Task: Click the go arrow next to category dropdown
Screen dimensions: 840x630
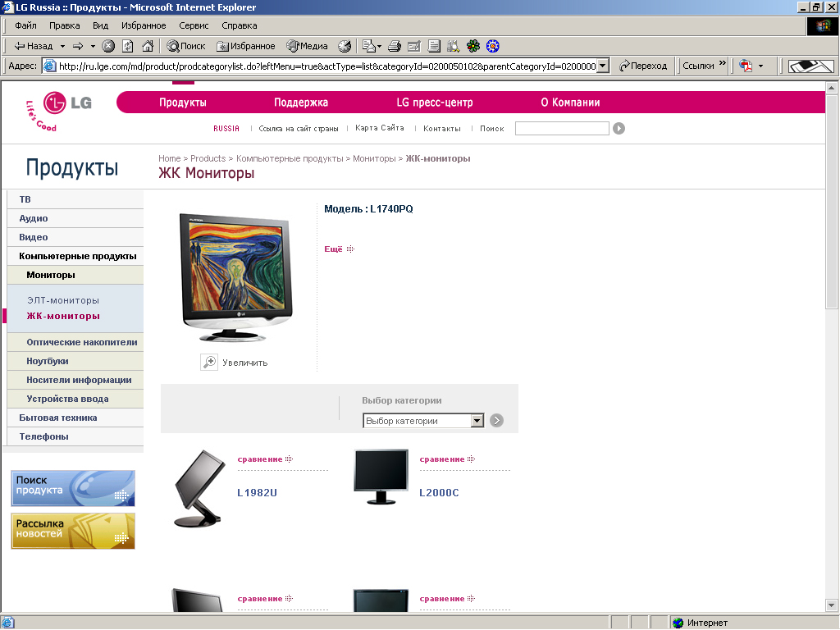Action: click(x=496, y=421)
